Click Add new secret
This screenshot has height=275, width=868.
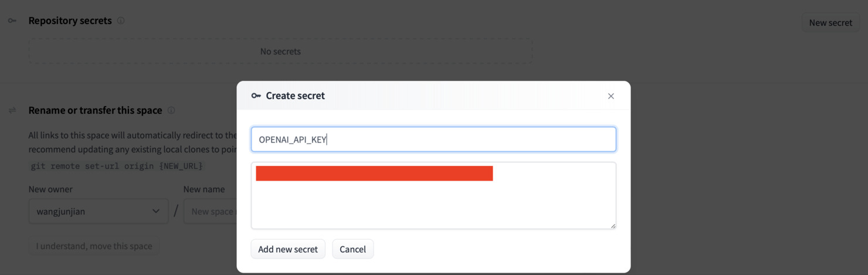point(287,249)
